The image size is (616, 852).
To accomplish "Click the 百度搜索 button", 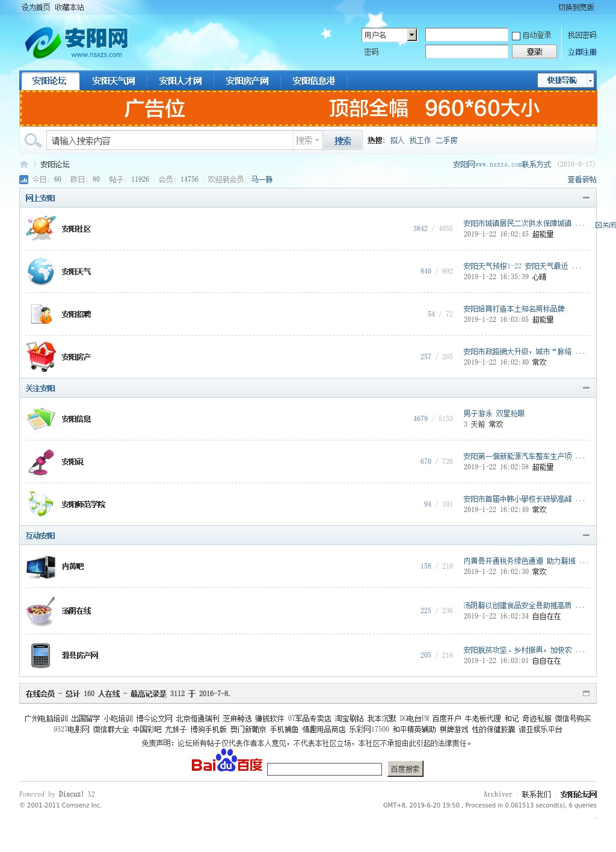I will [405, 769].
